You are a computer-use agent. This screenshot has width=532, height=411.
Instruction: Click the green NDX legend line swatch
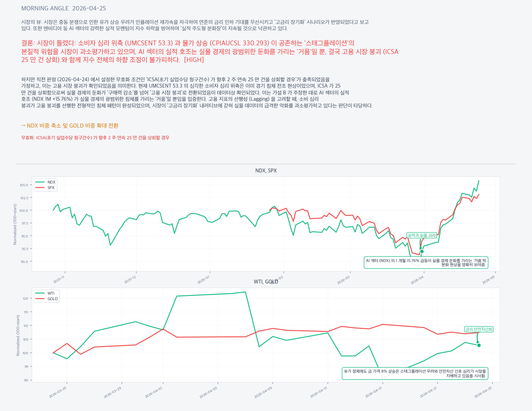40,182
